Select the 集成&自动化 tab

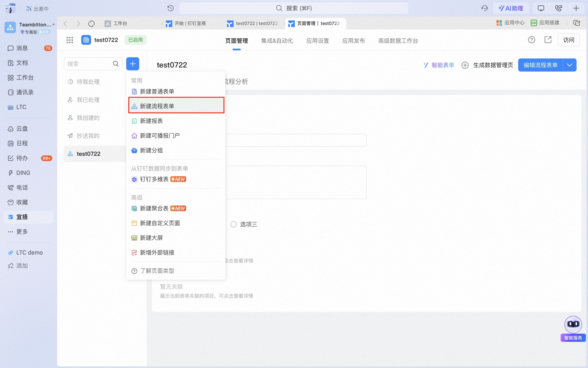277,41
